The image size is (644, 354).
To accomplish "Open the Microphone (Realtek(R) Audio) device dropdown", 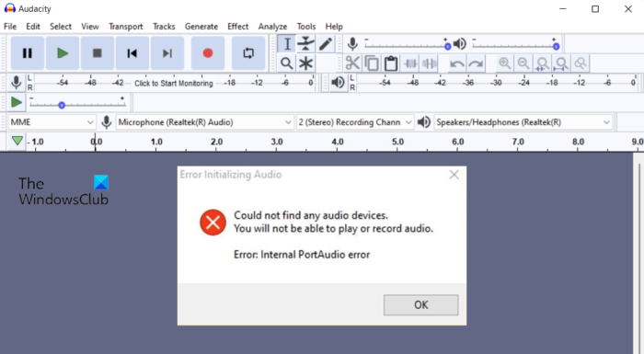I will coord(204,122).
